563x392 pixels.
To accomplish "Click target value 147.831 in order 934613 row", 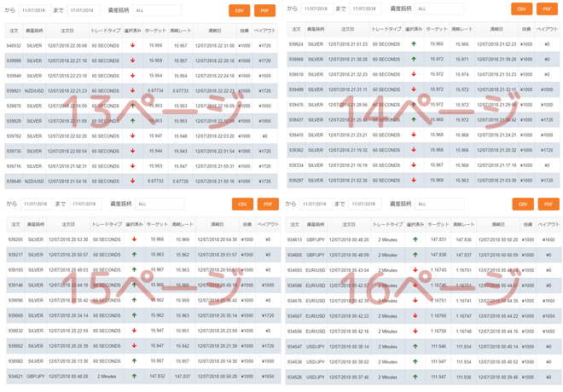I will click(438, 239).
